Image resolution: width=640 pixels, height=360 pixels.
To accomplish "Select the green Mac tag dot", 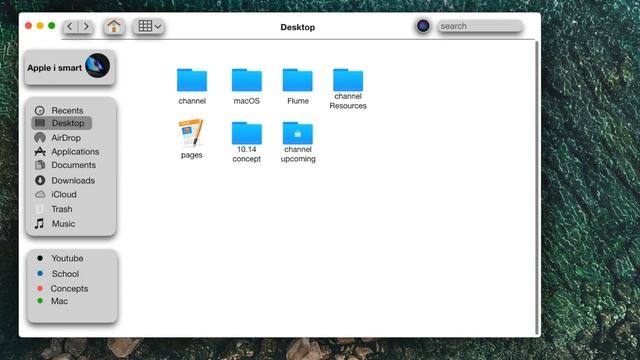I will pyautogui.click(x=40, y=301).
